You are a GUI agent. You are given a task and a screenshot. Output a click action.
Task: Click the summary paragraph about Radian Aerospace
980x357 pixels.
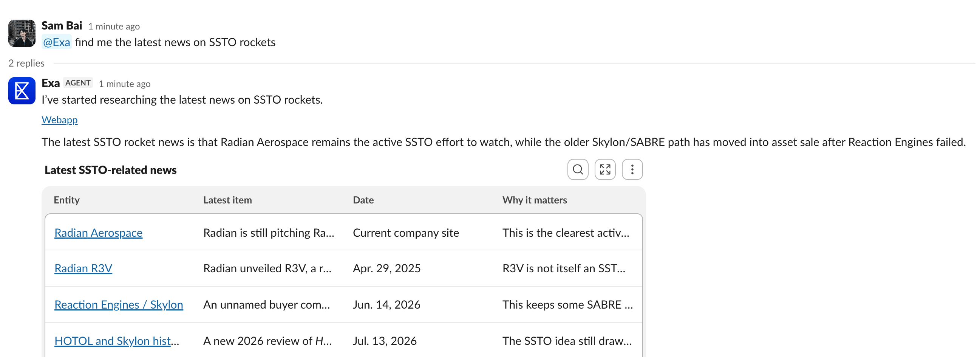tap(503, 142)
